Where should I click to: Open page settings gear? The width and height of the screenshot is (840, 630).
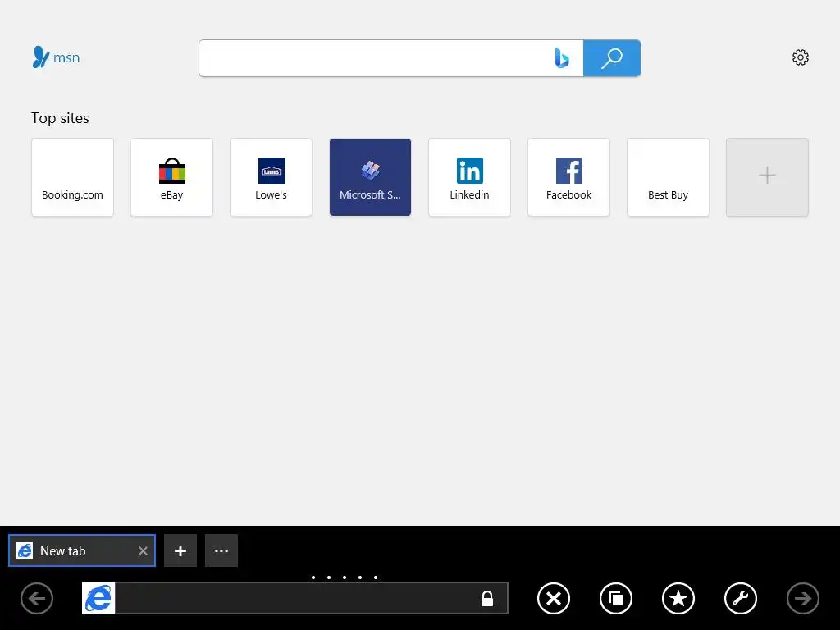coord(801,57)
